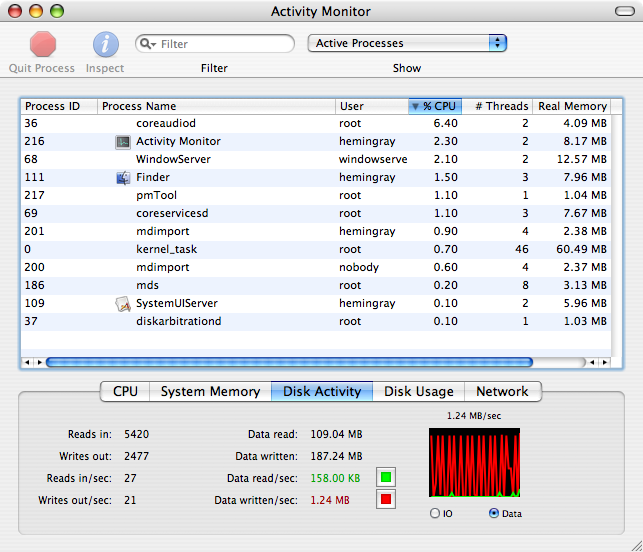Click the 46 threads cell
This screenshot has width=643, height=552.
[x=522, y=249]
